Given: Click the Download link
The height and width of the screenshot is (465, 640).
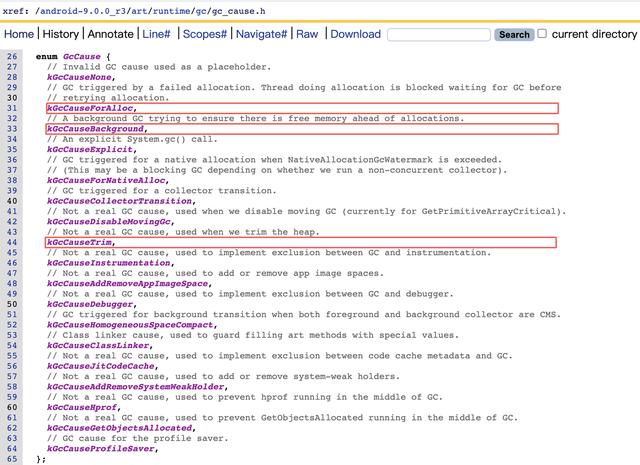Looking at the screenshot, I should 356,34.
